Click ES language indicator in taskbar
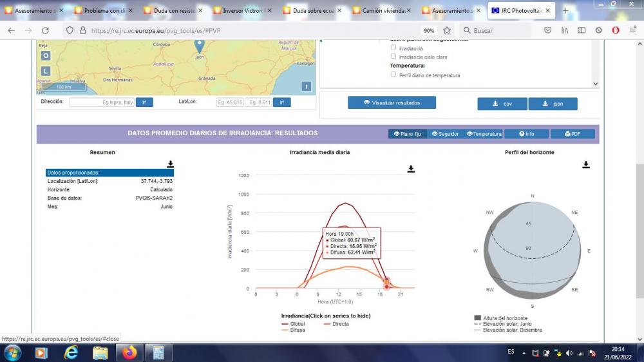This screenshot has width=644, height=362. (511, 352)
